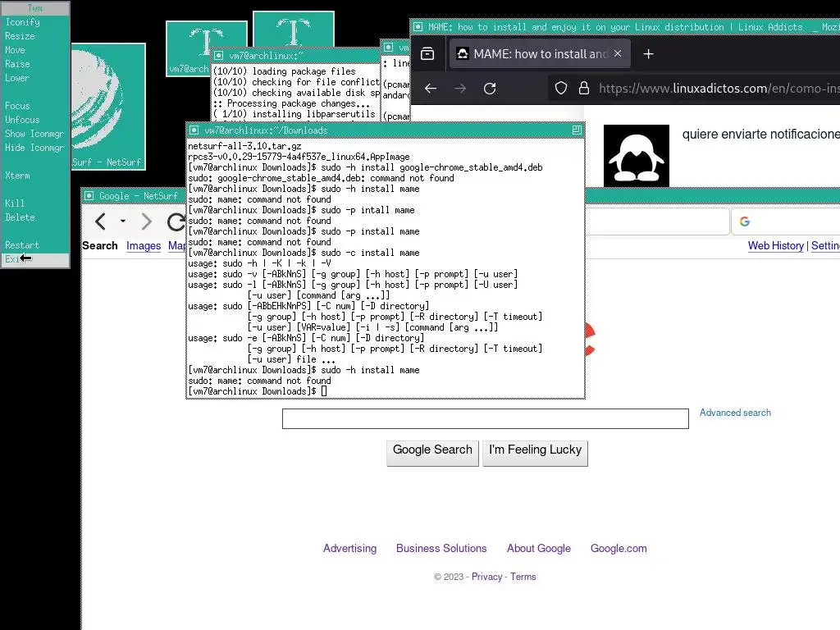Click the iconify button of vm7@archlinux:~ xterm

point(218,55)
